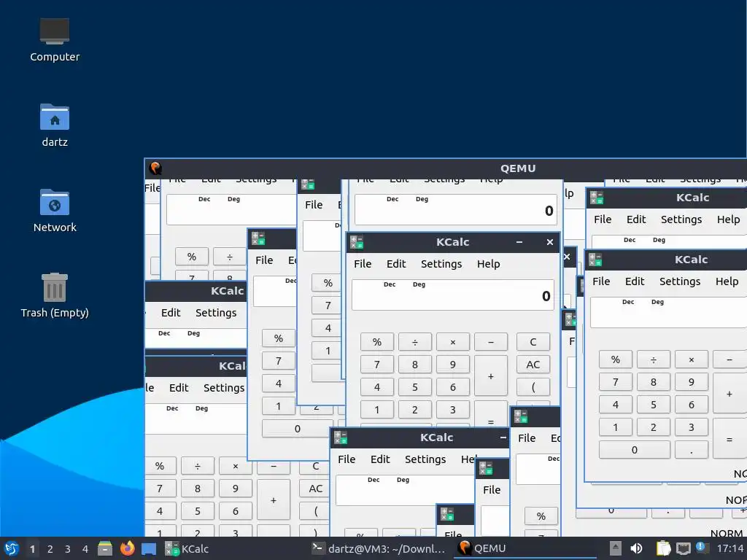
Task: Open Help menu in the center KCalc window
Action: coord(488,264)
